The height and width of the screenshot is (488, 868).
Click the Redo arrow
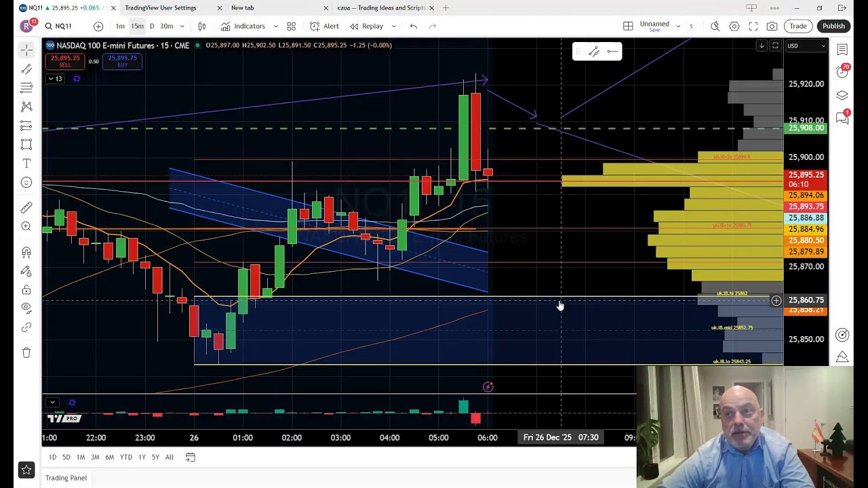click(x=433, y=26)
